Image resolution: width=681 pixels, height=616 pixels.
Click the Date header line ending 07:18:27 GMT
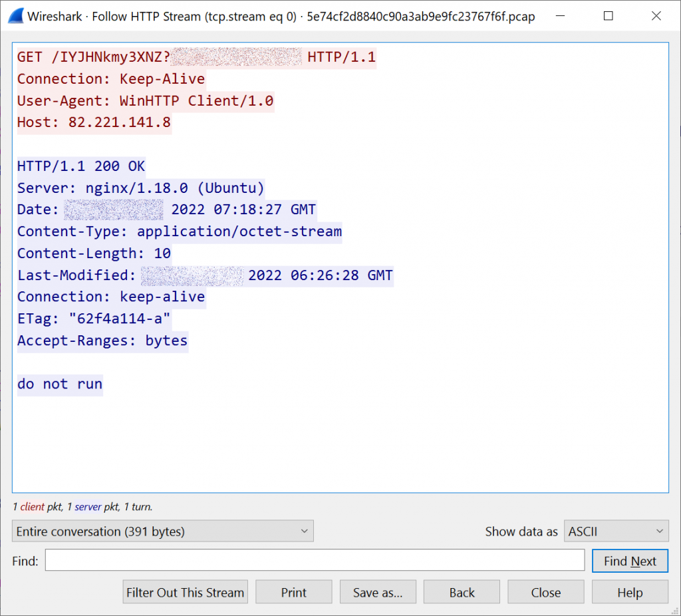coord(166,210)
